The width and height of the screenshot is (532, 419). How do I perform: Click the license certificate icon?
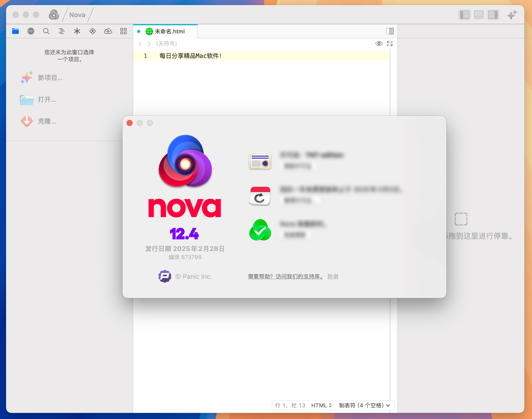[x=260, y=161]
